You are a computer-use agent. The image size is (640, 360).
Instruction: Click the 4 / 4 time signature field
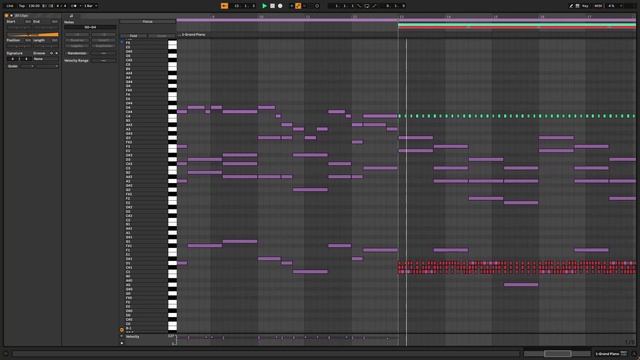coord(62,6)
